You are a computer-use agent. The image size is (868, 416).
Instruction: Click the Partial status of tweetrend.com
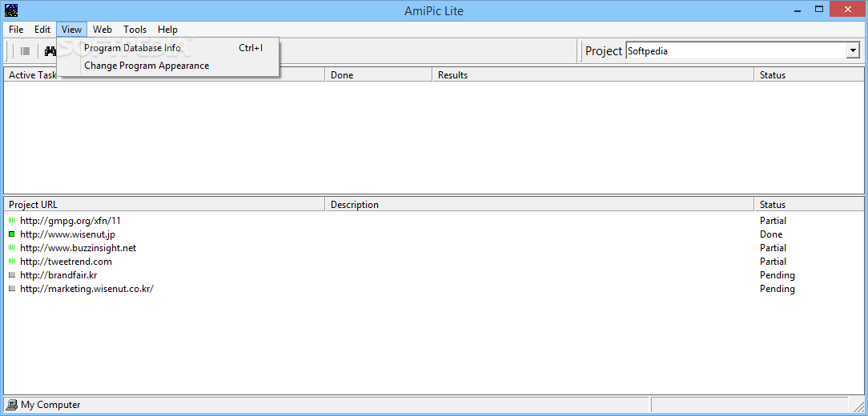point(773,261)
